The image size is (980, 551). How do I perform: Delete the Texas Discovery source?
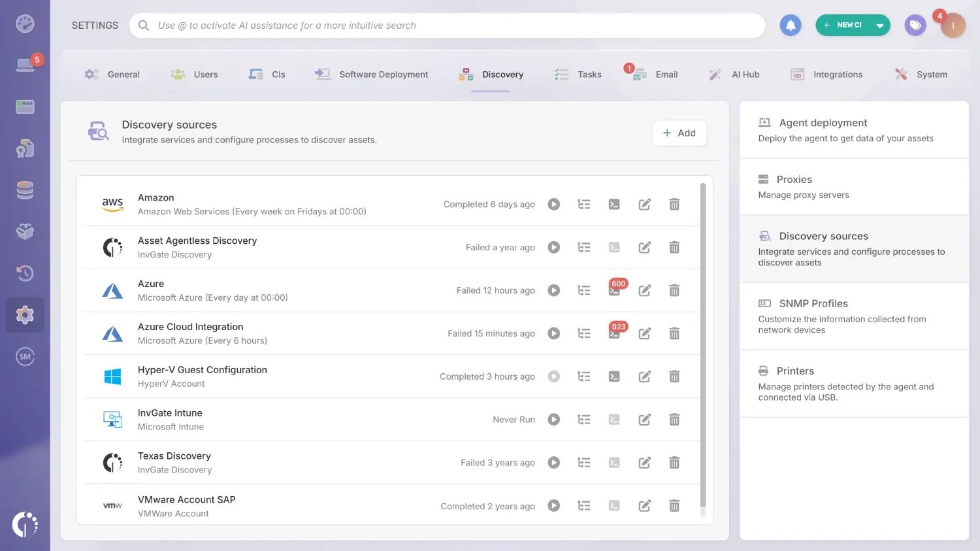(674, 463)
